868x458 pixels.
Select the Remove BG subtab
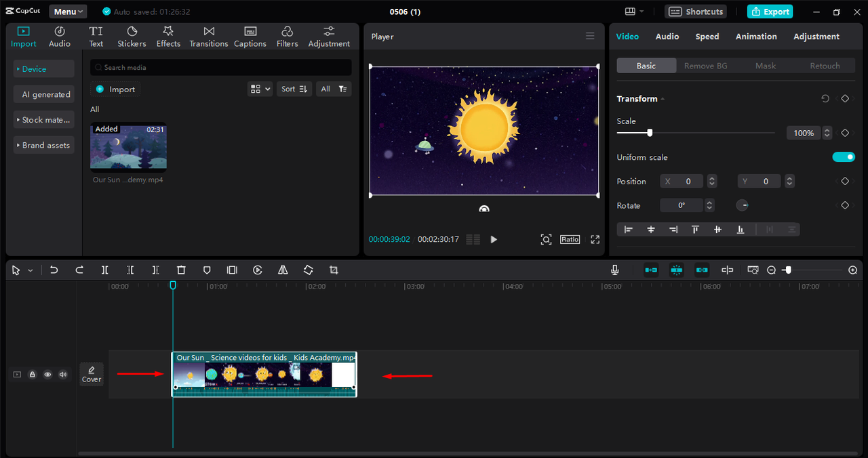(705, 66)
